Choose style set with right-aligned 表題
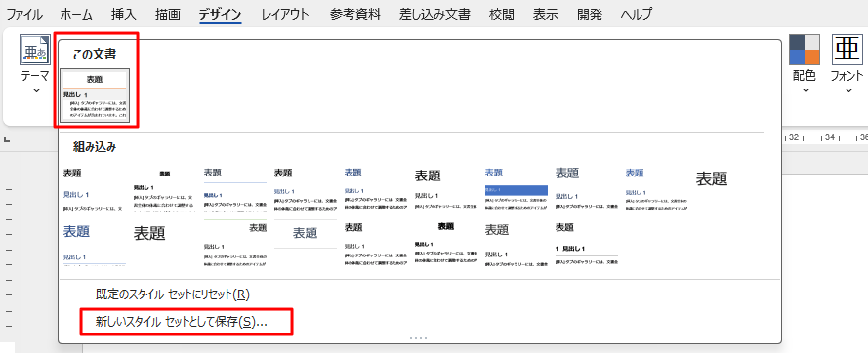The height and width of the screenshot is (353, 868). (x=234, y=244)
